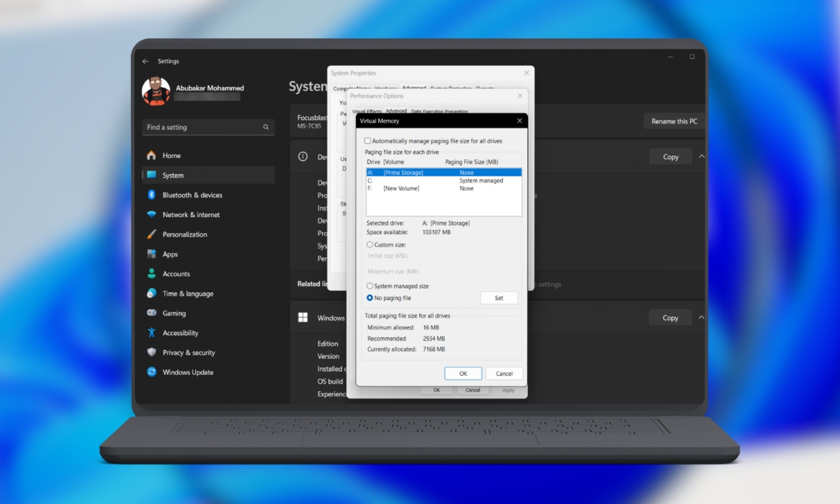The image size is (840, 504).
Task: Select drive A: [Prime Storage] row
Action: coord(444,173)
